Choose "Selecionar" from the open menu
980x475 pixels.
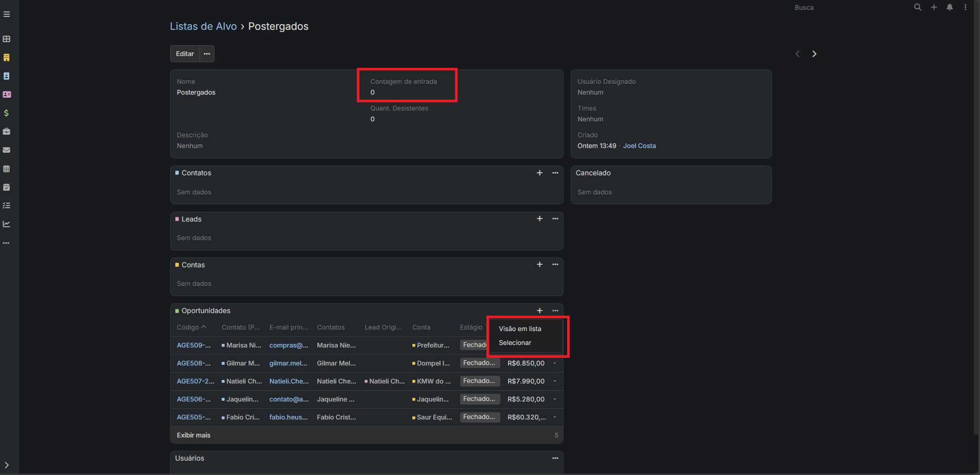click(515, 343)
